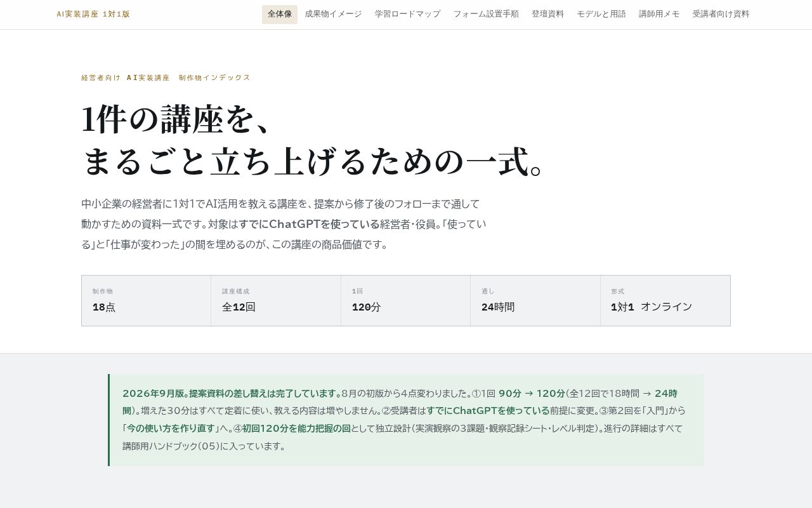
Task: Click the 講座構成 全12回 stat cell
Action: pyautogui.click(x=276, y=300)
